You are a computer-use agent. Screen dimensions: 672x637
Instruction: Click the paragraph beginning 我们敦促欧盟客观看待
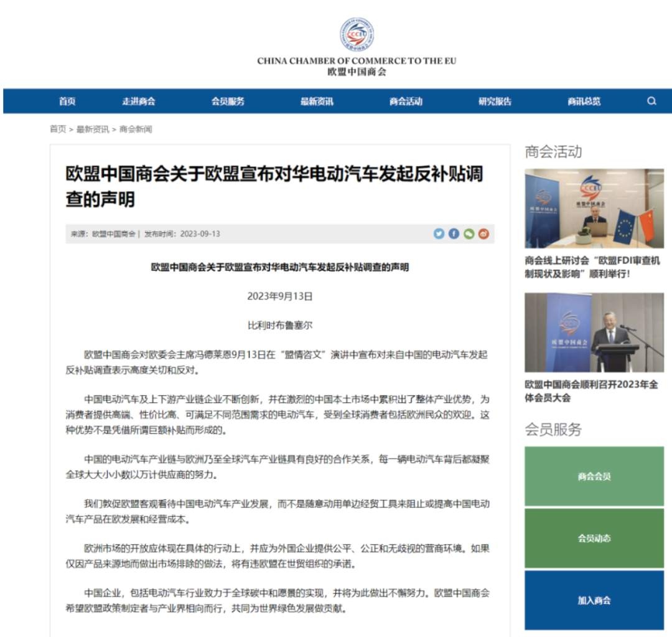pyautogui.click(x=278, y=511)
